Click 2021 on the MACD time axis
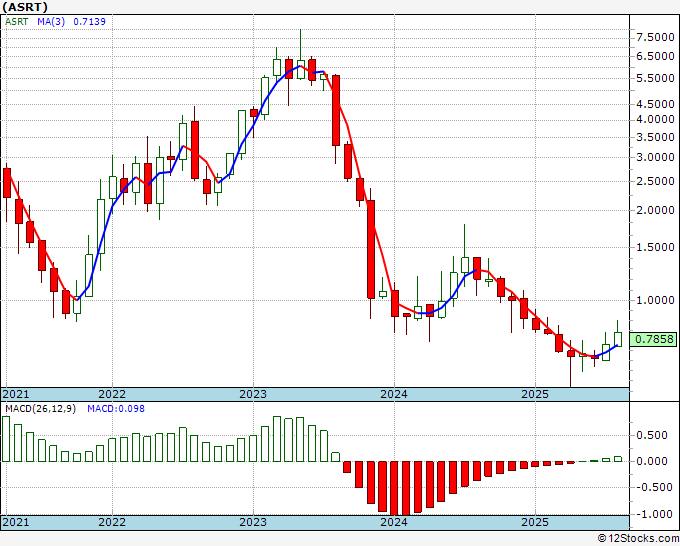Viewport: 680px width, 546px height. pyautogui.click(x=16, y=522)
